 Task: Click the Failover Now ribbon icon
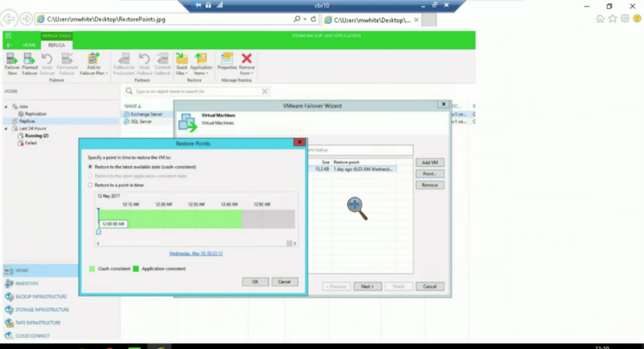12,64
